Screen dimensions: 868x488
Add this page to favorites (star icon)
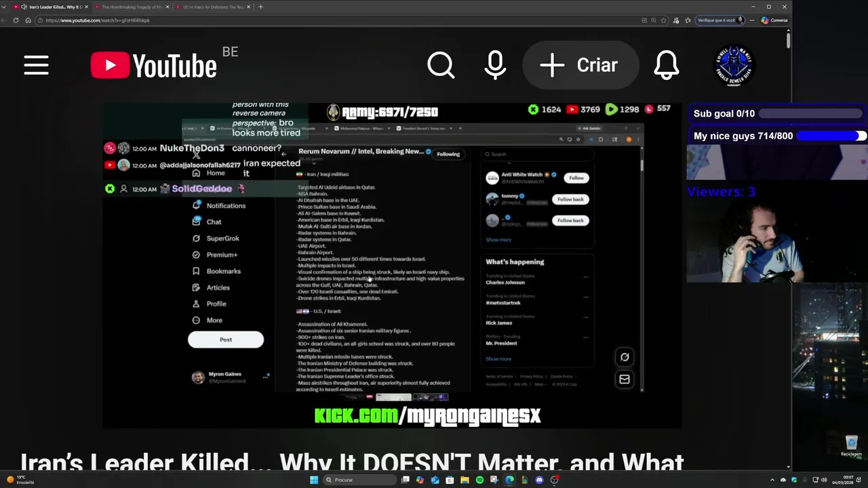[x=663, y=20]
